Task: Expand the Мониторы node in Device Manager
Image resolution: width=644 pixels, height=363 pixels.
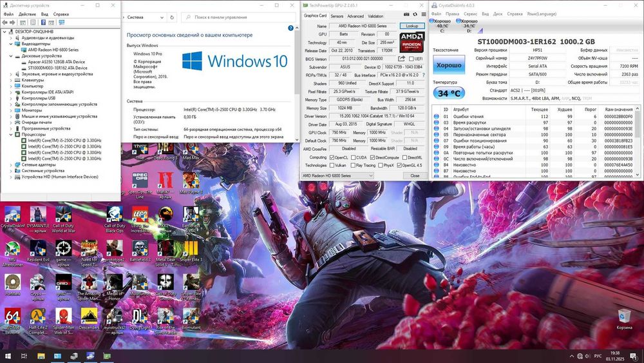Action: click(x=11, y=110)
